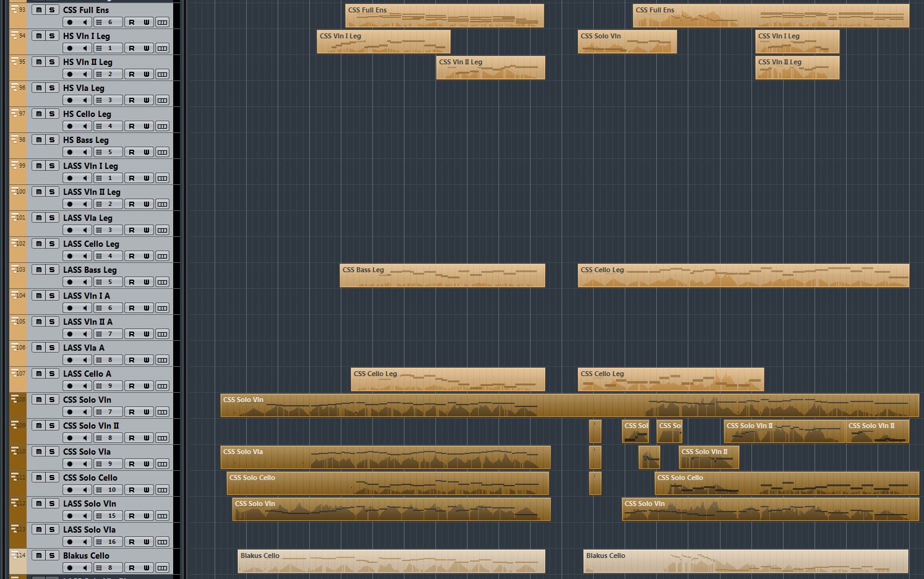Open MIDI channel selector on CSS Full Ens

pos(108,22)
